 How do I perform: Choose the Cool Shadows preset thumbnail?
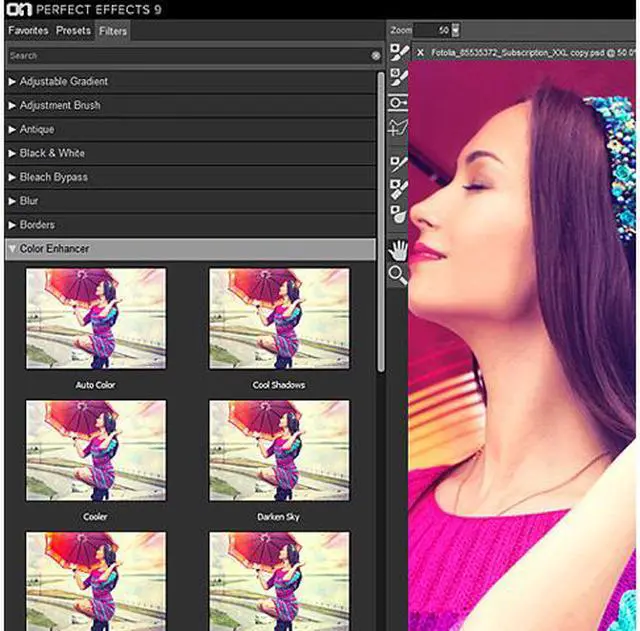pyautogui.click(x=279, y=319)
